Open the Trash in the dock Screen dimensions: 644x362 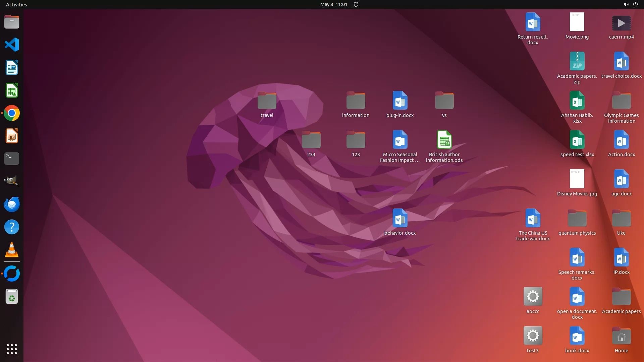tap(12, 297)
